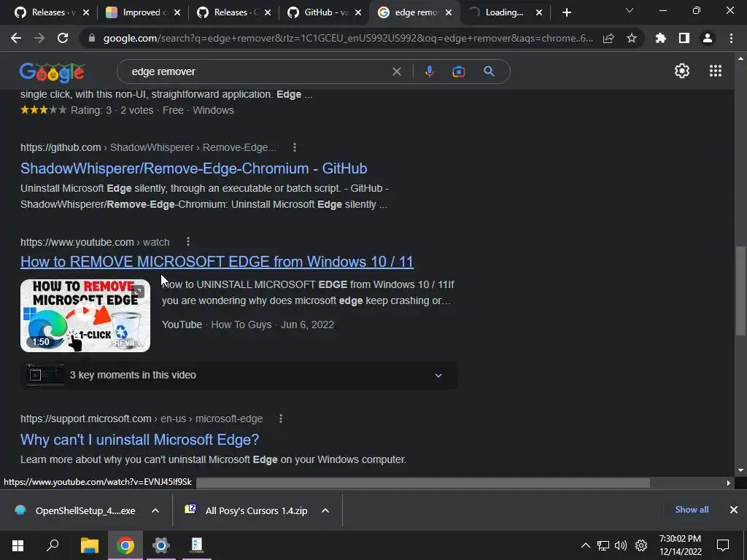Open more options for the YouTube result
747x560 pixels.
pos(188,242)
